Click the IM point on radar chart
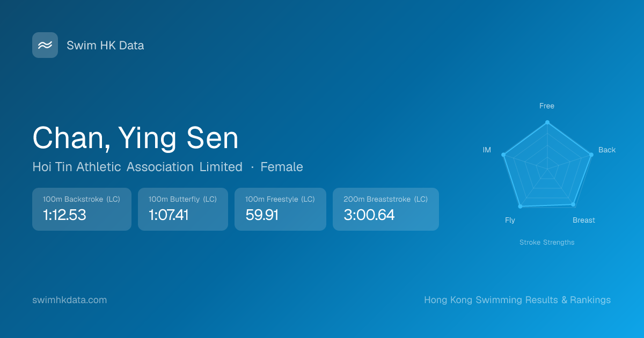Screen dimensions: 644x338 point(503,155)
